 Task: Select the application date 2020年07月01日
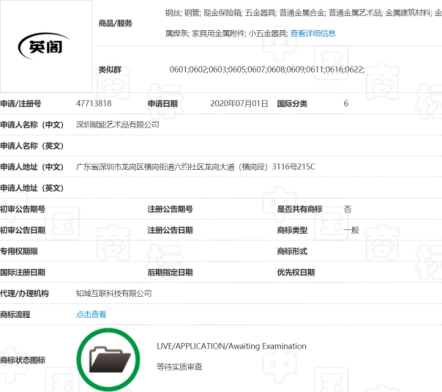[239, 104]
